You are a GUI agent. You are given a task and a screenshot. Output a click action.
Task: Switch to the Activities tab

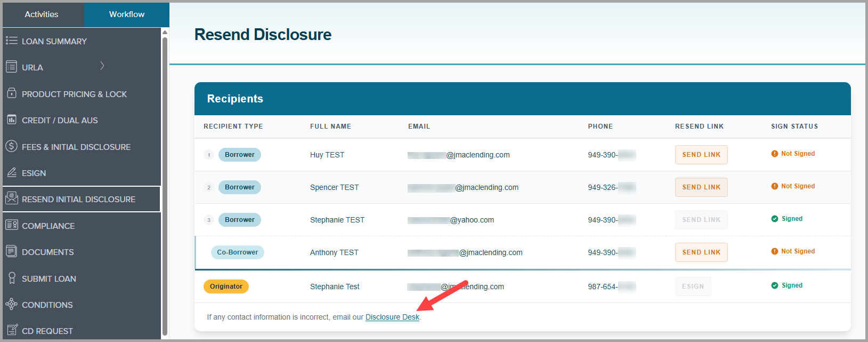coord(42,14)
